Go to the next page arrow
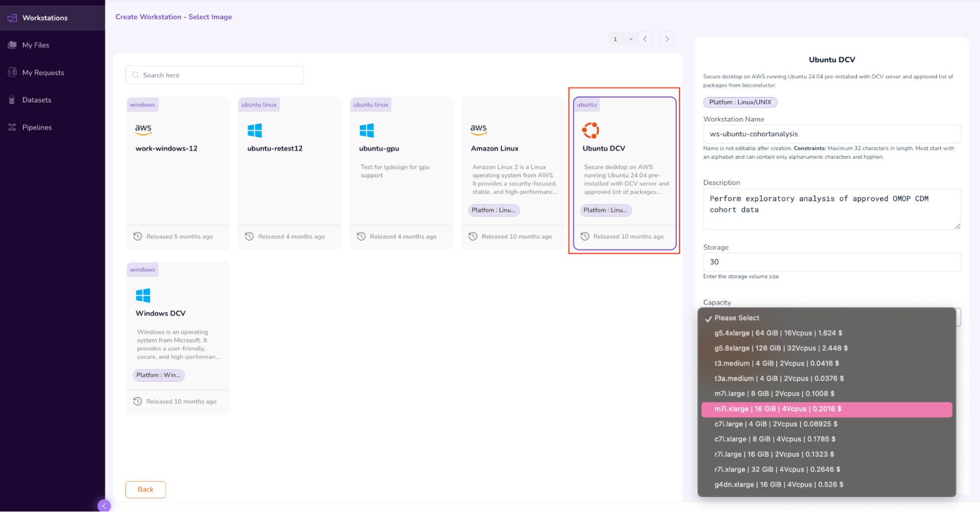Screen dimensions: 980x512 [667, 39]
